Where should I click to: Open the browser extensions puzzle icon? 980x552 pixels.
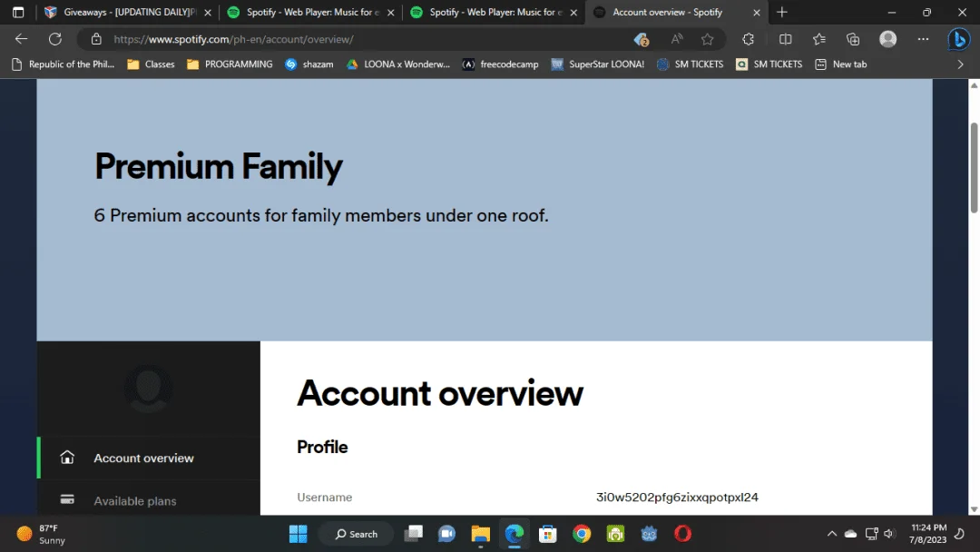click(x=748, y=39)
